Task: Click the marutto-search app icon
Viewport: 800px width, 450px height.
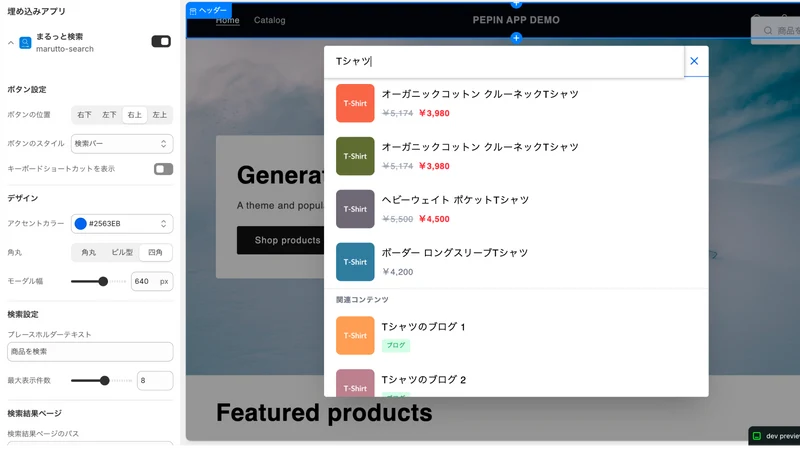Action: pos(25,43)
